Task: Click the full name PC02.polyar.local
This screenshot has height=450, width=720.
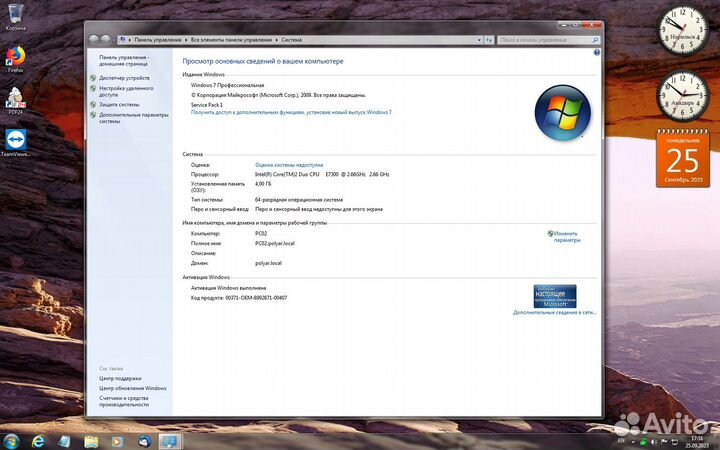Action: (275, 243)
